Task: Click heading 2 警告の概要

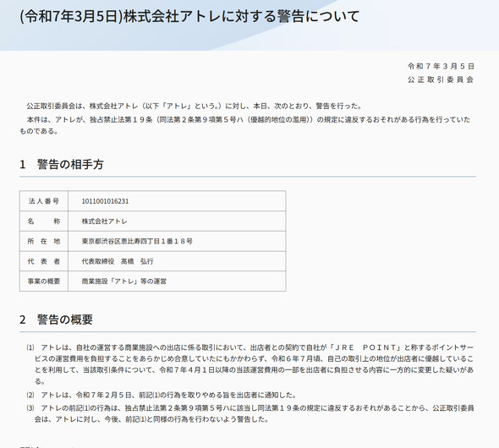Action: pos(57,320)
